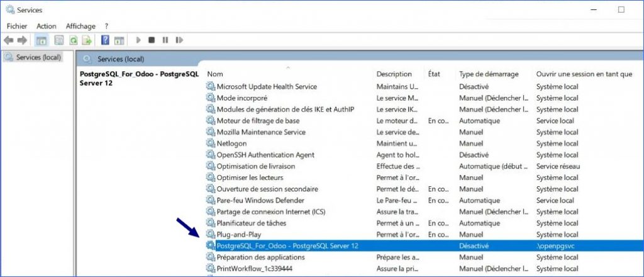Screen dimensions: 644x277
Task: Minimize the Services window
Action: [594, 9]
